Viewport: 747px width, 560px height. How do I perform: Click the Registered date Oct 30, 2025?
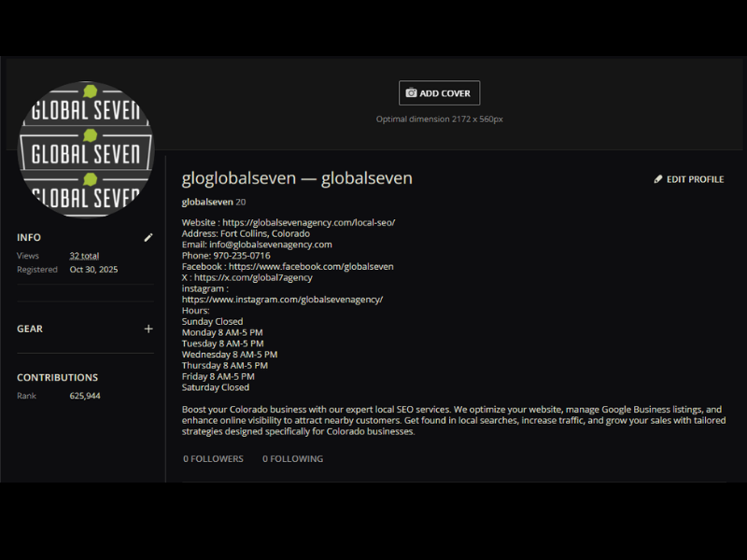[94, 270]
